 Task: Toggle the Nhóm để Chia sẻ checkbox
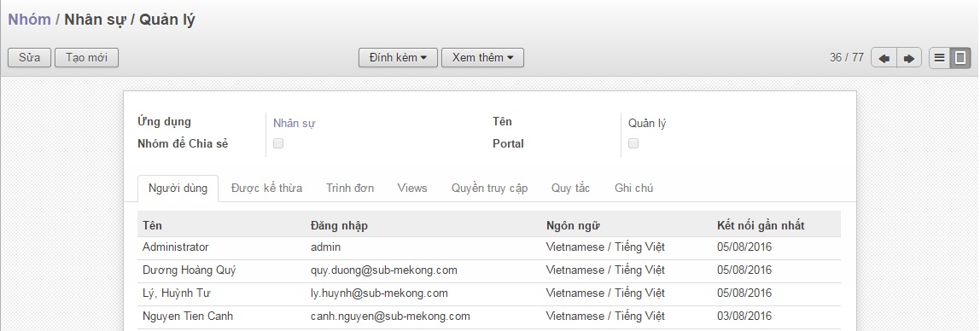(278, 143)
